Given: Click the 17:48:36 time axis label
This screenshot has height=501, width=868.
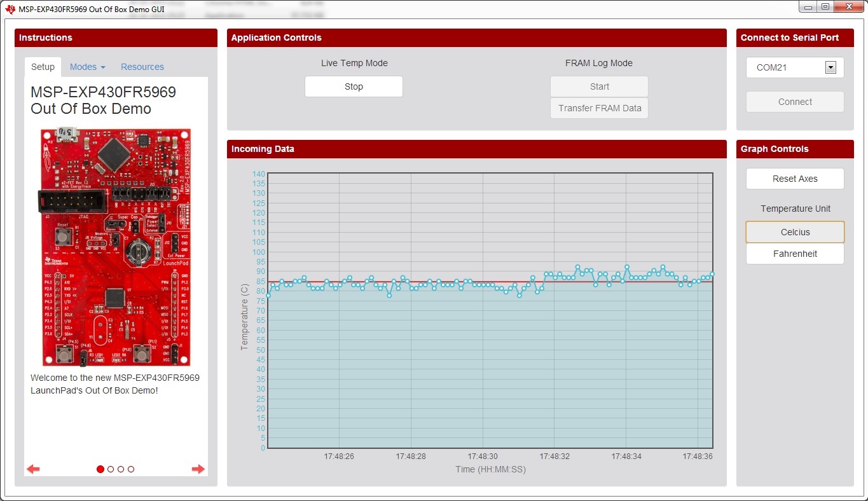Looking at the screenshot, I should coord(698,456).
